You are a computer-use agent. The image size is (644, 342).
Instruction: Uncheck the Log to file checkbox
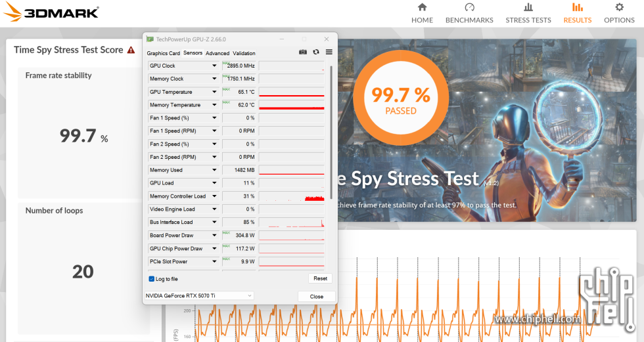[151, 279]
